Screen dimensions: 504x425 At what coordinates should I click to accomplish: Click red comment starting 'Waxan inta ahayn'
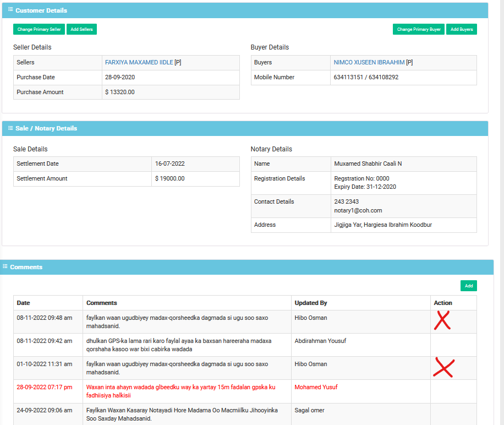(180, 391)
